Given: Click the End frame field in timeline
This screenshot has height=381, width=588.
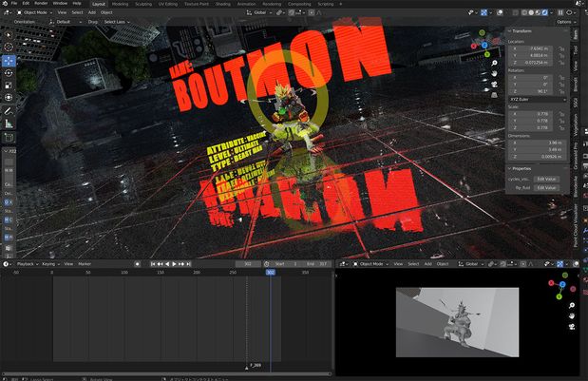Looking at the screenshot, I should click(316, 264).
